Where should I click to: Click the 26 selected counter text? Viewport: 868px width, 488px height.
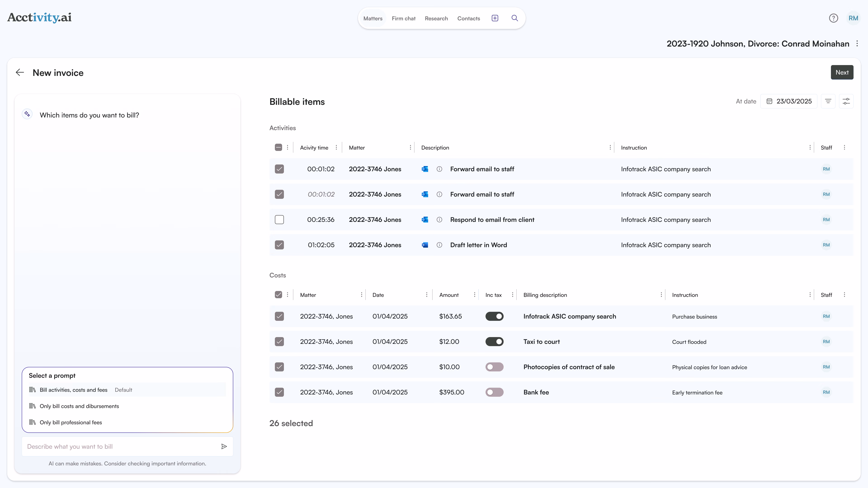coord(291,423)
